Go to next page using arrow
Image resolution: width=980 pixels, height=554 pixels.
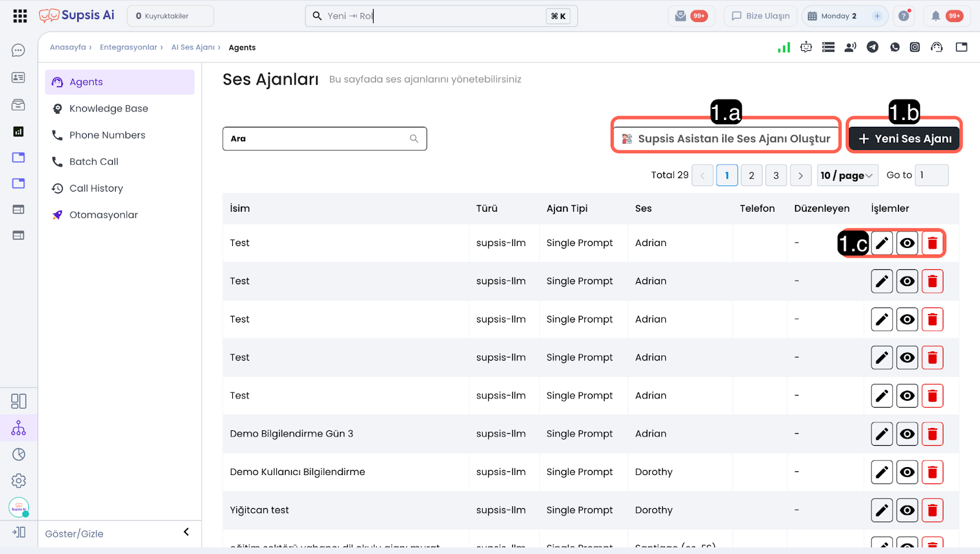800,176
